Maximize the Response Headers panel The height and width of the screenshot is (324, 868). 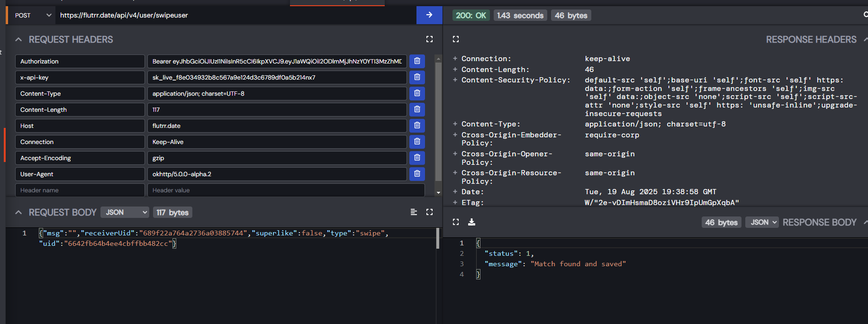(456, 39)
